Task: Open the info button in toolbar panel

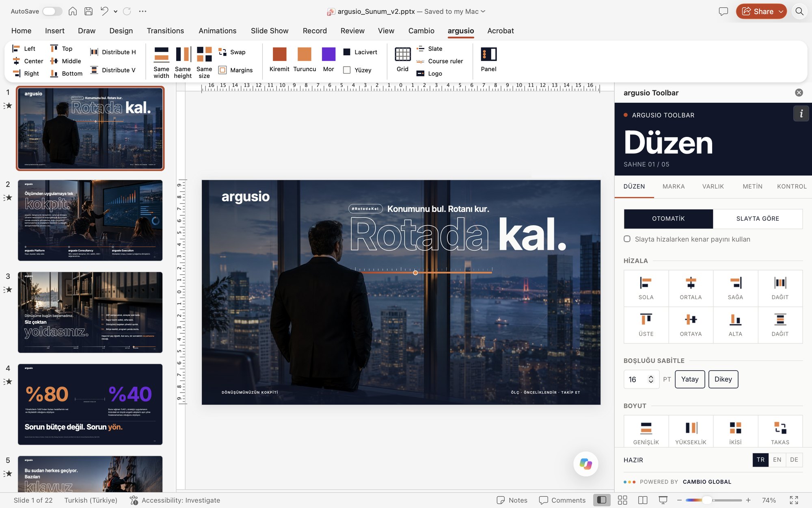Action: (x=801, y=114)
